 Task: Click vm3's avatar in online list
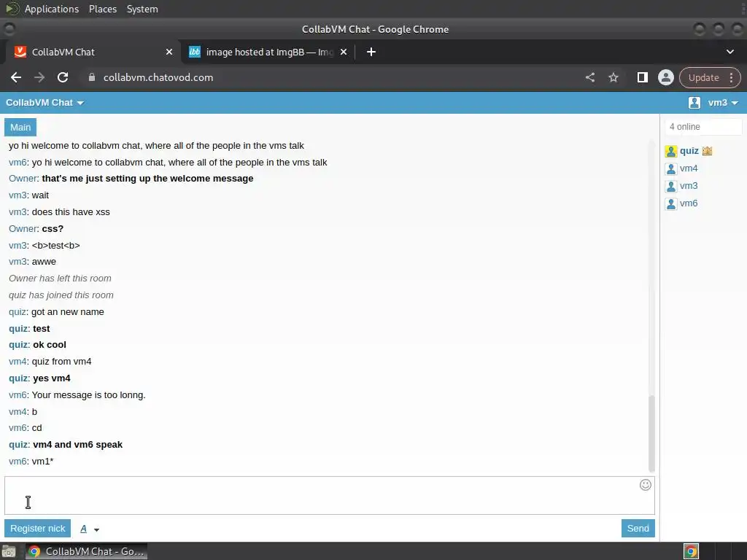point(671,186)
